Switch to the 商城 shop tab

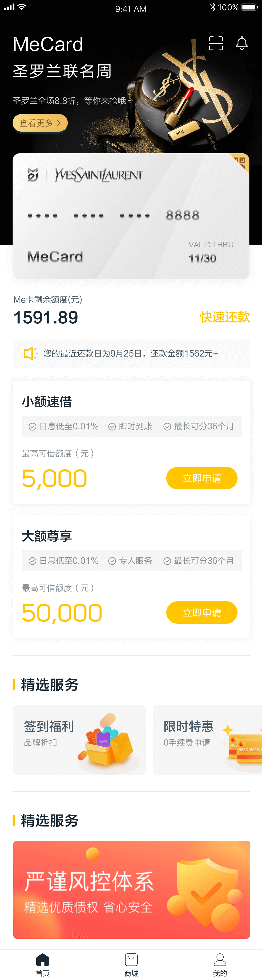click(x=131, y=964)
